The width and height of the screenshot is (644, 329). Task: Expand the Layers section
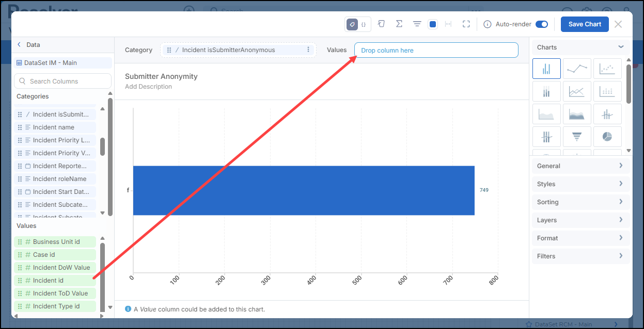click(581, 220)
